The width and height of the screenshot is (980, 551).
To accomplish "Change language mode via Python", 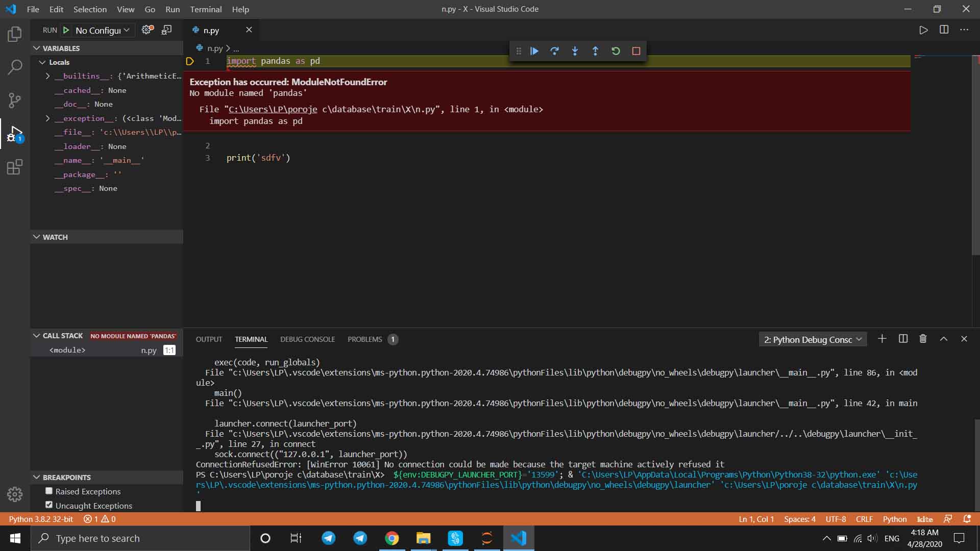I will coord(895,519).
